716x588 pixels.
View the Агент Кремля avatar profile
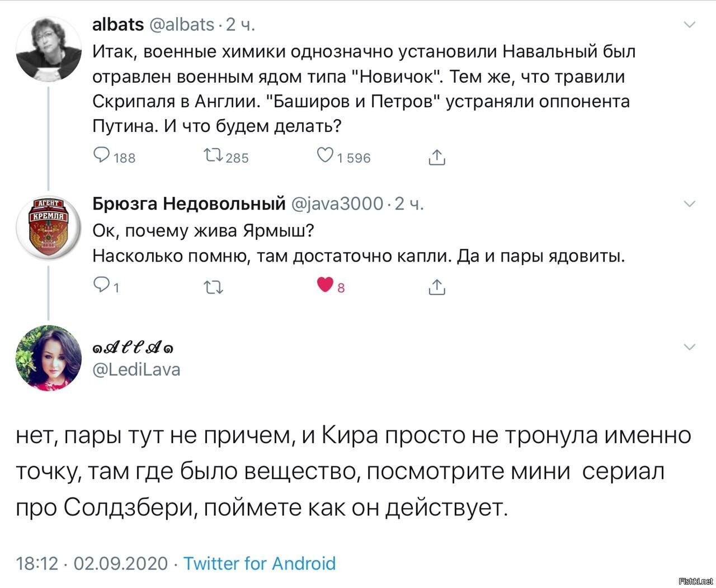point(49,228)
